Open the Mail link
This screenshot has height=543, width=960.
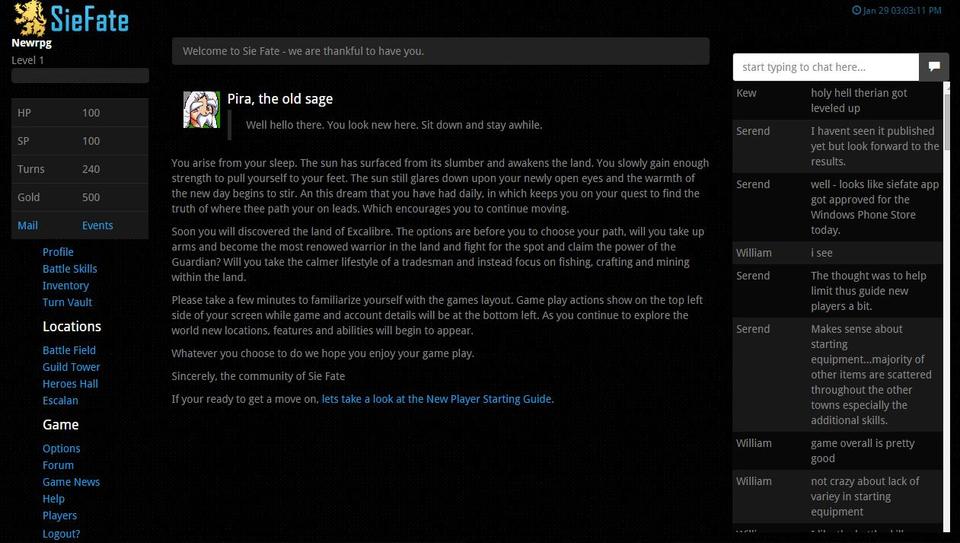point(28,225)
